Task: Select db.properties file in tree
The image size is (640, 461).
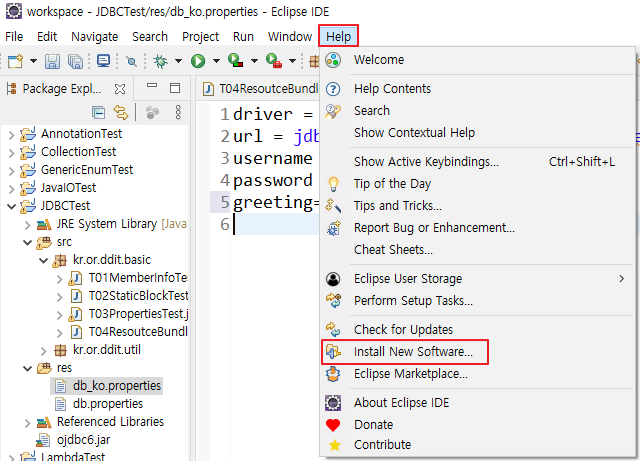Action: (x=108, y=404)
